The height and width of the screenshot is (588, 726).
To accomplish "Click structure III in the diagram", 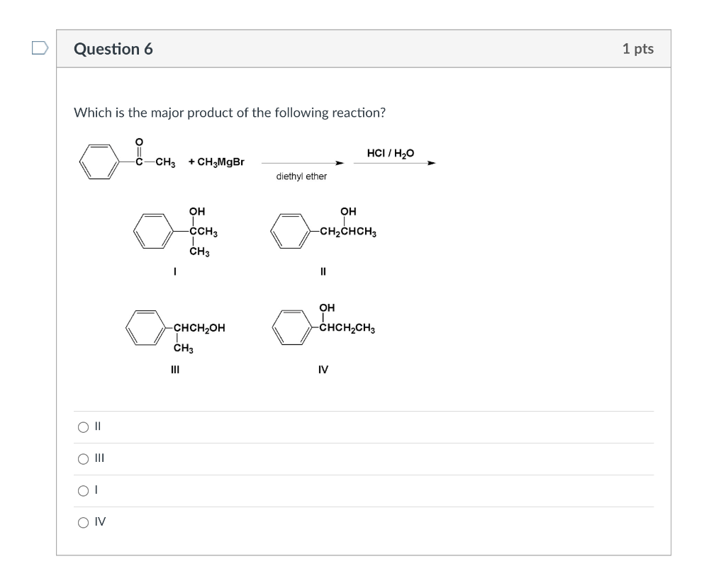I will 174,328.
